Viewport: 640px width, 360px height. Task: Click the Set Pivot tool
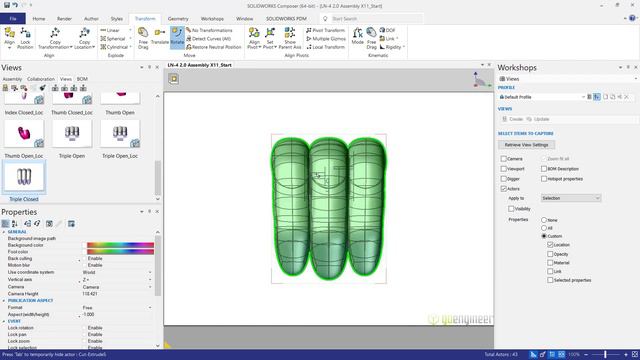(x=269, y=38)
